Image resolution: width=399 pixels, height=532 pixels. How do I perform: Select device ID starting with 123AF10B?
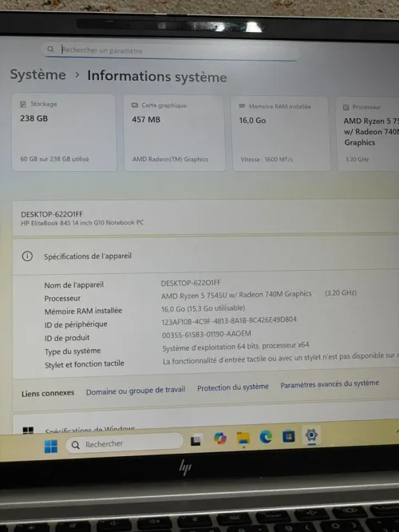click(x=229, y=320)
